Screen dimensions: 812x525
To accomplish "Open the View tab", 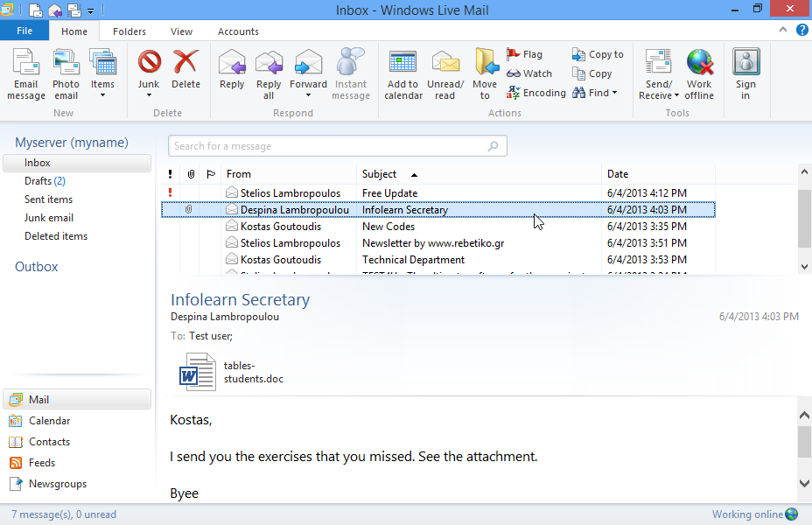I will point(181,31).
